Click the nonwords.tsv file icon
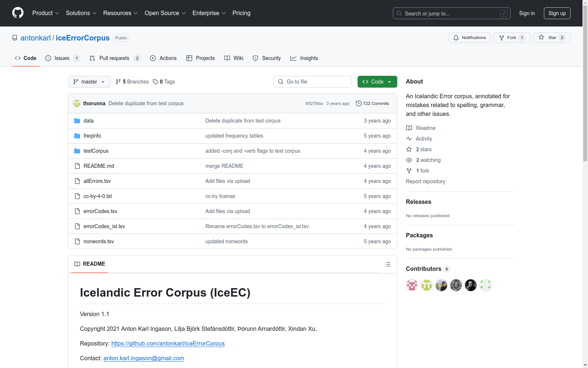Viewport: 588px width, 368px height. [77, 241]
